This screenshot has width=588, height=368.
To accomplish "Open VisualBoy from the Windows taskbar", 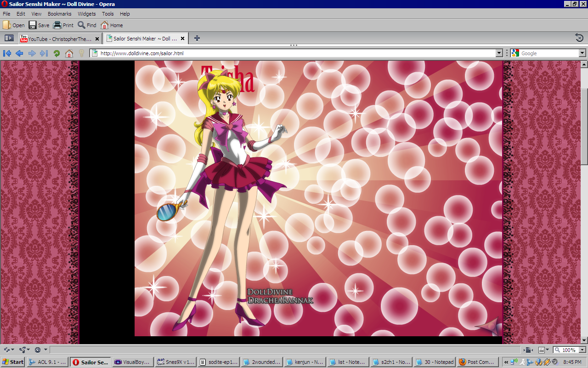I will click(x=133, y=362).
